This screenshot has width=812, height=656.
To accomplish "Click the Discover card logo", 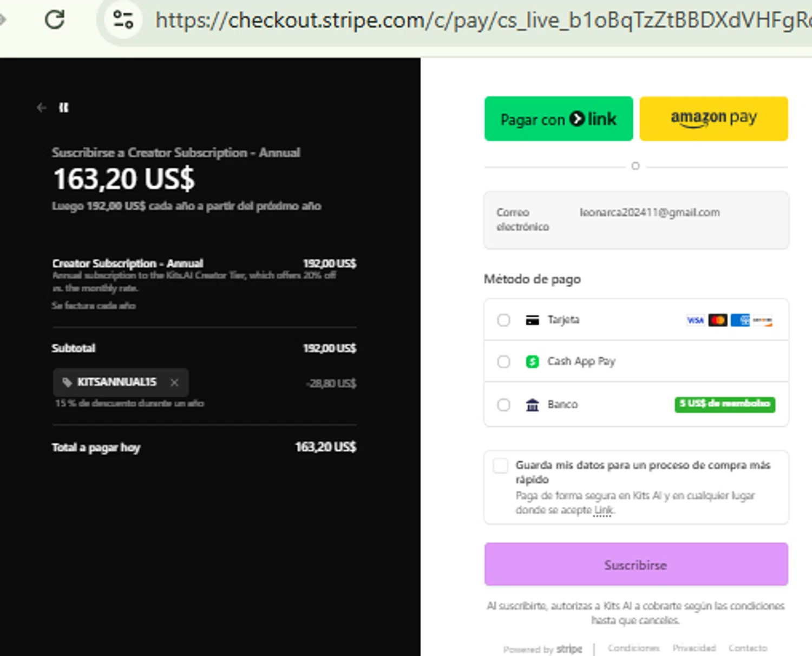I will [x=762, y=321].
